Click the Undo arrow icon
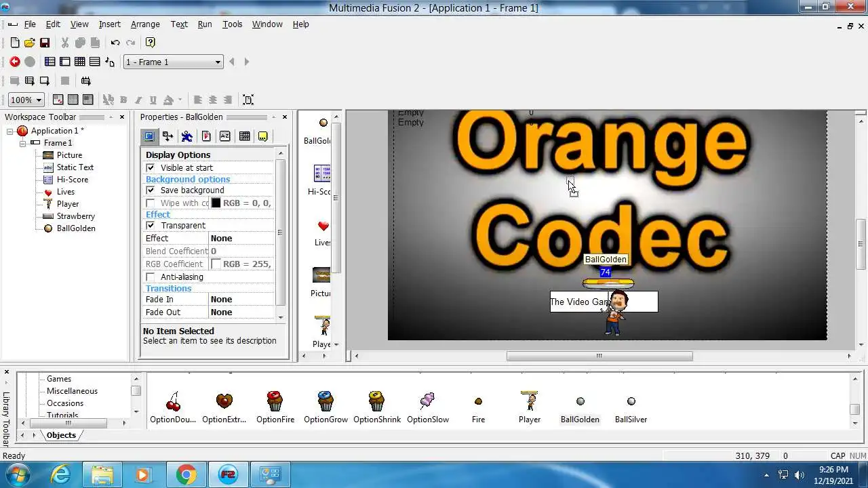The width and height of the screenshot is (868, 488). tap(115, 43)
